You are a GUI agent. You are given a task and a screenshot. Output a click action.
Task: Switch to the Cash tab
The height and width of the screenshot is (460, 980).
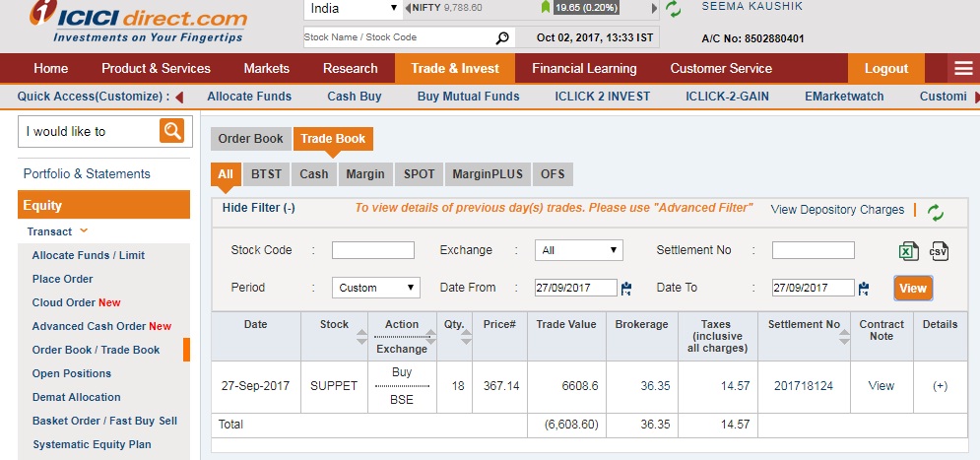(314, 174)
